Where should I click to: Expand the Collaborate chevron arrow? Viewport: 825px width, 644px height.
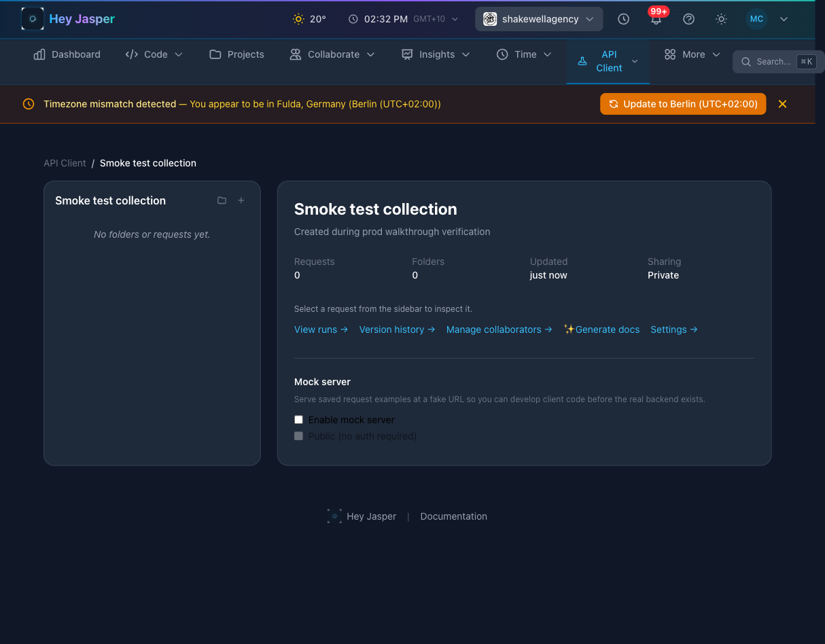click(x=370, y=54)
